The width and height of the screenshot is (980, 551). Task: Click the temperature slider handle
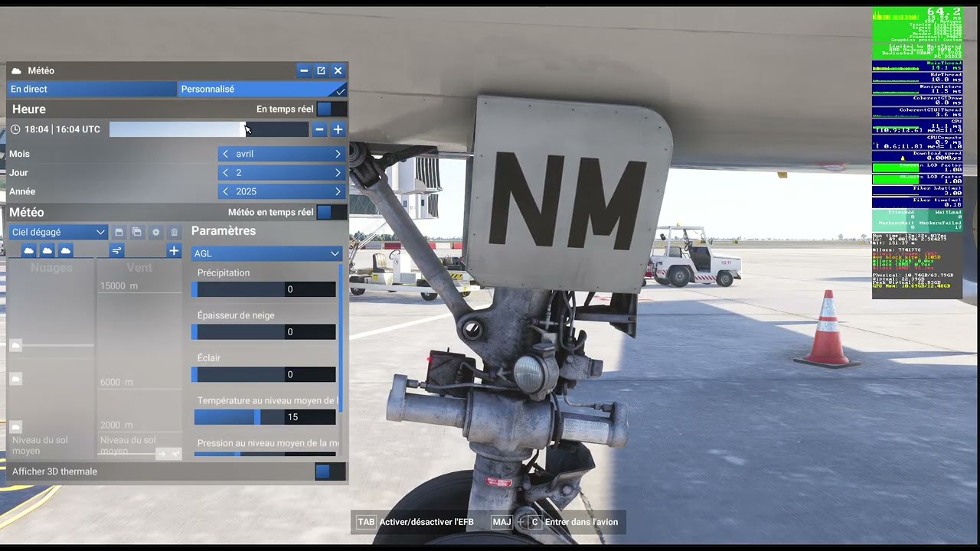point(257,417)
